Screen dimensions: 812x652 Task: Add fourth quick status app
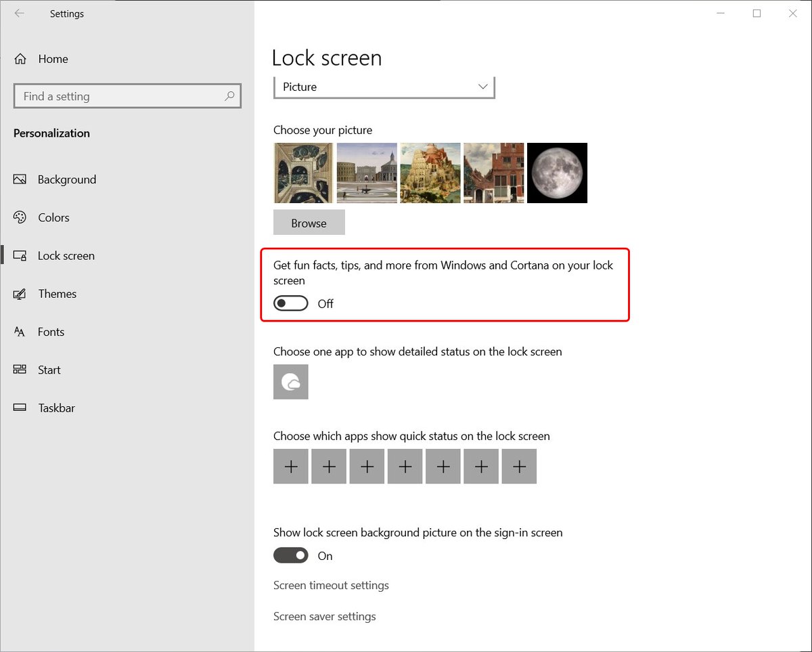coord(405,466)
